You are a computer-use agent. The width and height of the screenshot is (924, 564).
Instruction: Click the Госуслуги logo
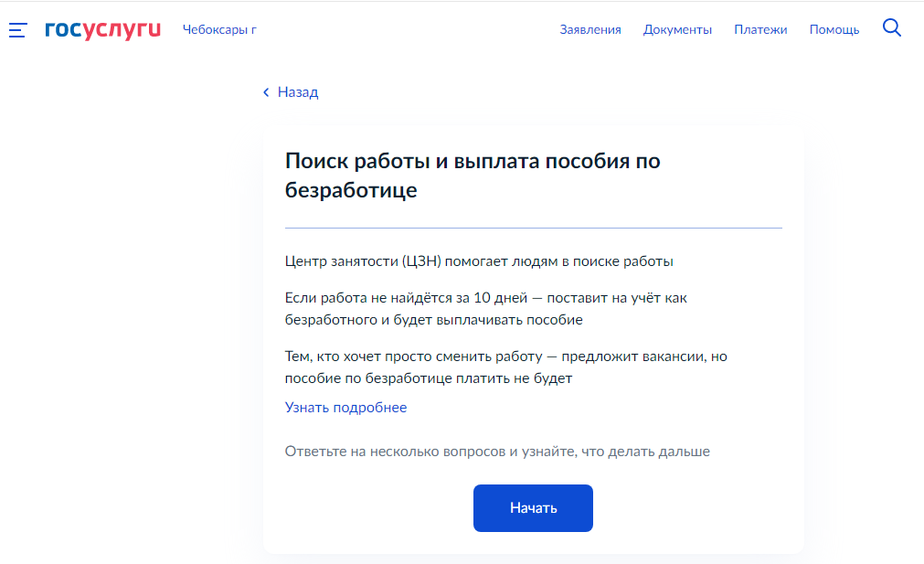102,29
